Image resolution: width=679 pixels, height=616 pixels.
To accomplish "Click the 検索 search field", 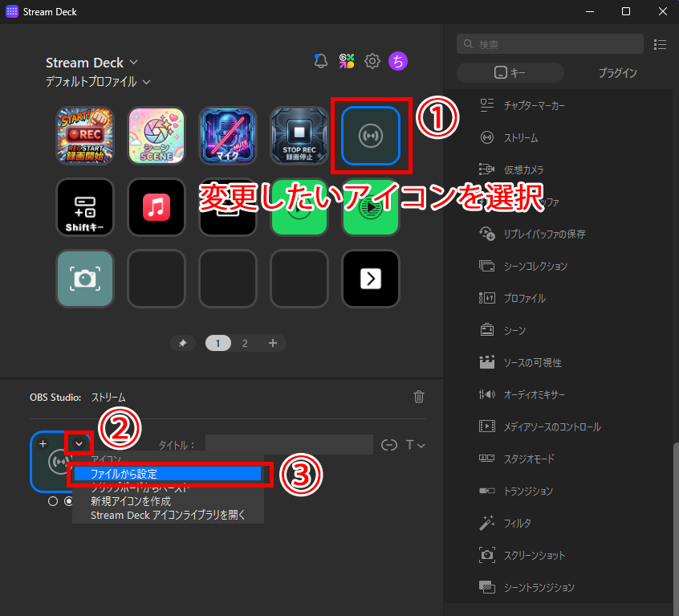I will pos(550,43).
